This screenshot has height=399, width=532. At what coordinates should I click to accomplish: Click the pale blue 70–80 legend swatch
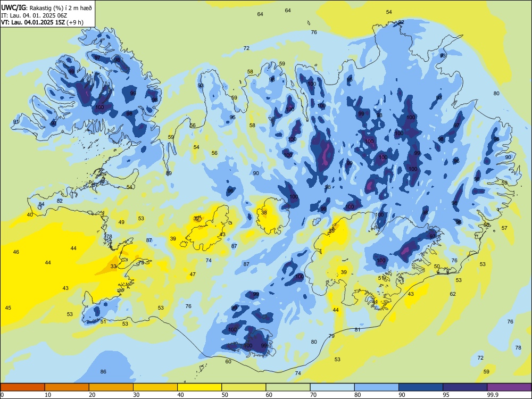click(x=332, y=387)
